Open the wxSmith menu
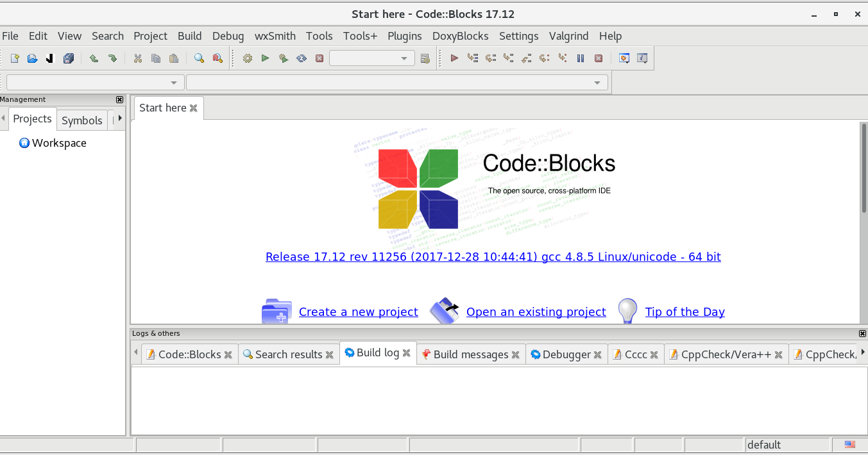 point(275,36)
